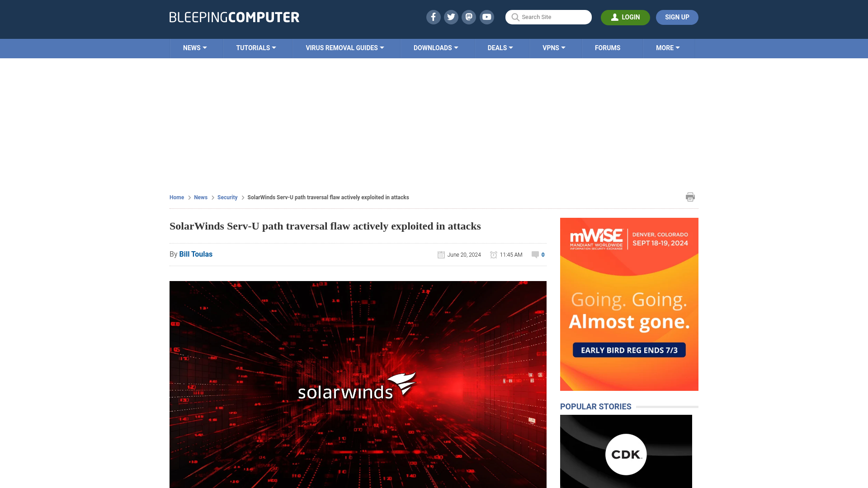Click the comments count icon
The height and width of the screenshot is (488, 868).
point(535,254)
